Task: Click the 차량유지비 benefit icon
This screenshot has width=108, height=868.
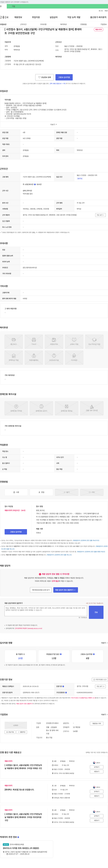Action: [x=54, y=342]
